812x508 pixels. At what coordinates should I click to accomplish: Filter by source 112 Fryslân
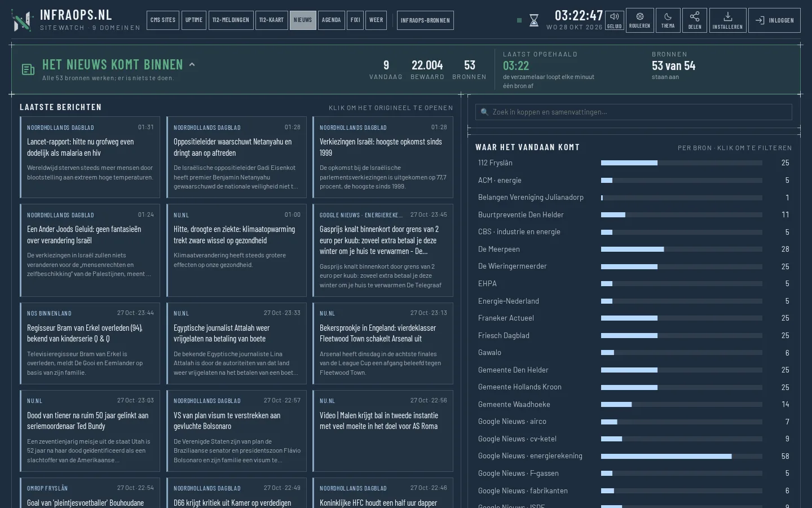coord(634,163)
